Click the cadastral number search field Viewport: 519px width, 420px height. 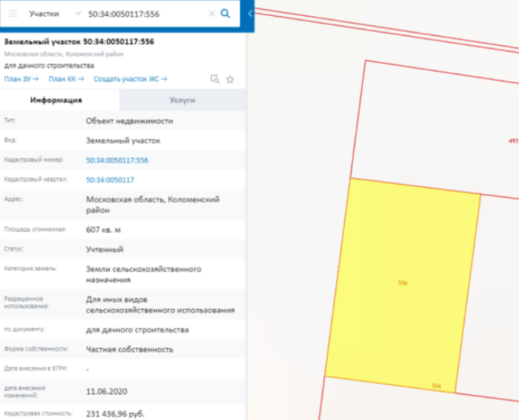click(145, 14)
